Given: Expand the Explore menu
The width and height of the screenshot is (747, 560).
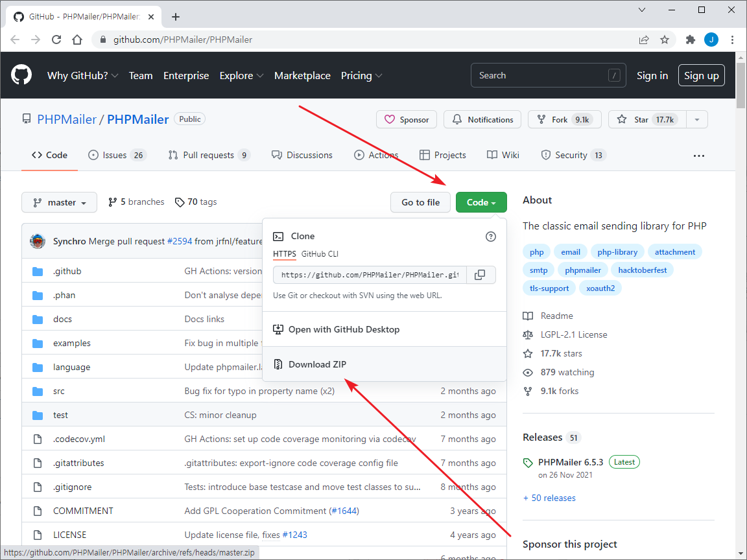Looking at the screenshot, I should point(241,75).
